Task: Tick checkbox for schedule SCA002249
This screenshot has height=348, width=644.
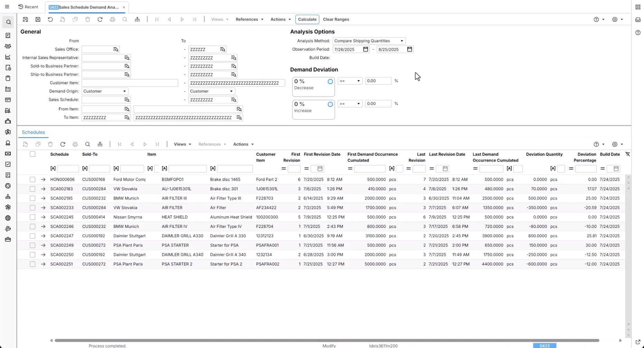Action: coord(32,245)
